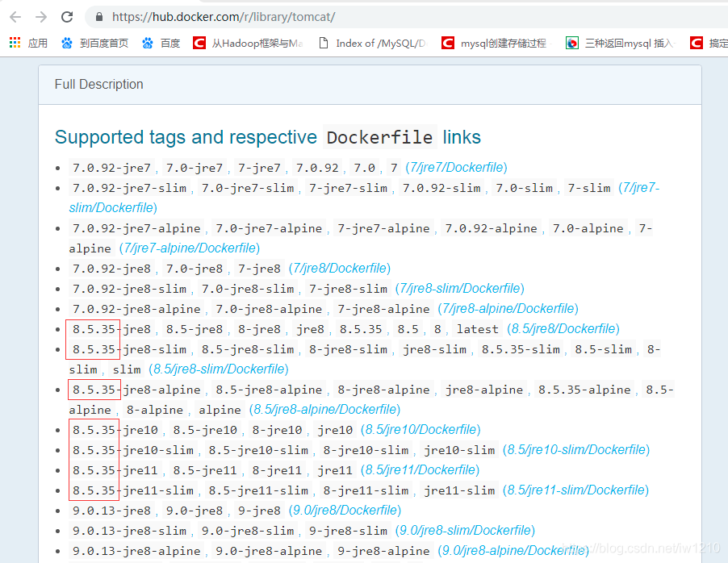Image resolution: width=728 pixels, height=563 pixels.
Task: Click the red C icon of 搞定 bookmark
Action: [x=697, y=44]
